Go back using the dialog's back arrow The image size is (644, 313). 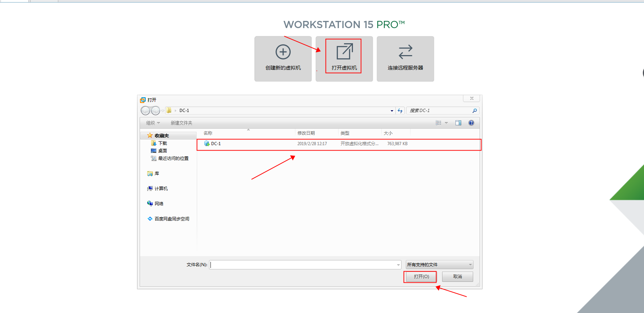coord(145,111)
